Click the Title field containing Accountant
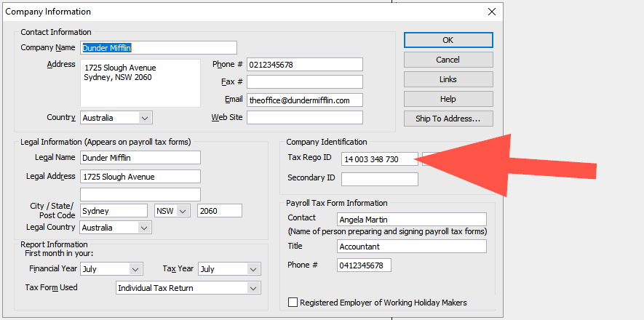 [412, 247]
